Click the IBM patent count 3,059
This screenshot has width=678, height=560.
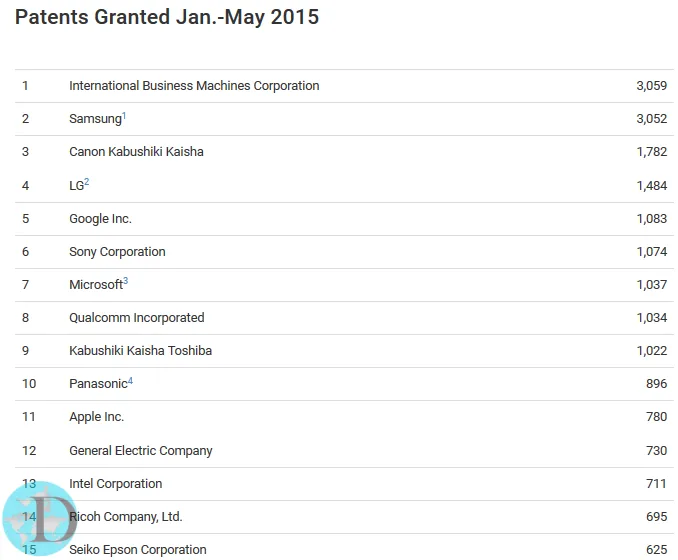652,86
